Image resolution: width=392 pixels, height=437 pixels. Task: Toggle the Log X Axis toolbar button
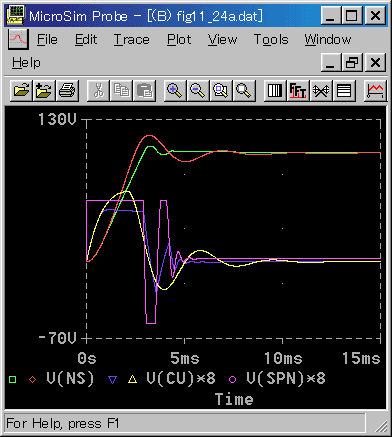(x=275, y=90)
